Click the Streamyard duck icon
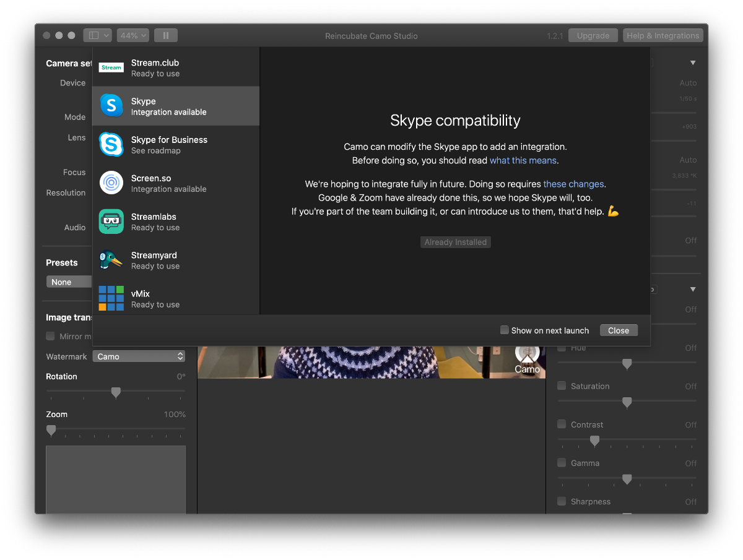 (111, 259)
